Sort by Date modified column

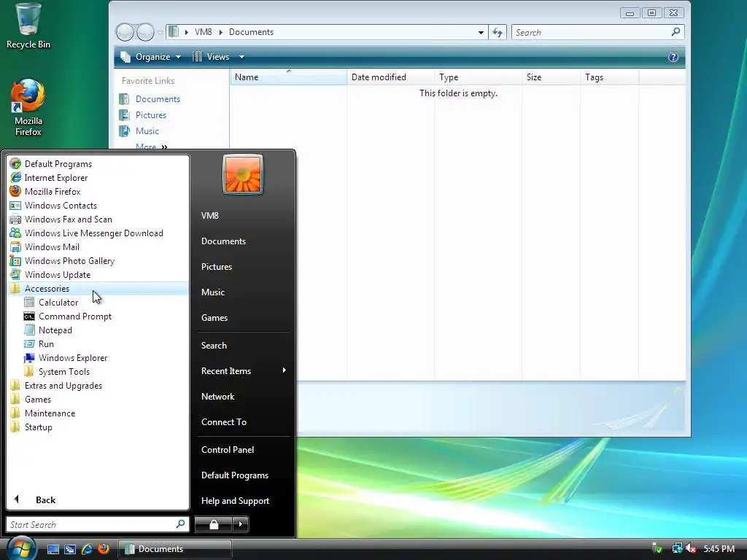(391, 77)
